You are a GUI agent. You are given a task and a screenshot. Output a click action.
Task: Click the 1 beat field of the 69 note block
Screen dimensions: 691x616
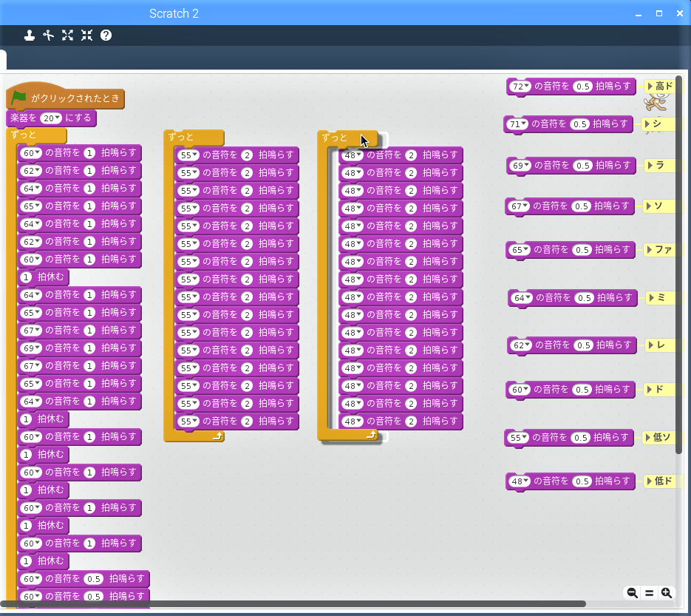pos(89,348)
